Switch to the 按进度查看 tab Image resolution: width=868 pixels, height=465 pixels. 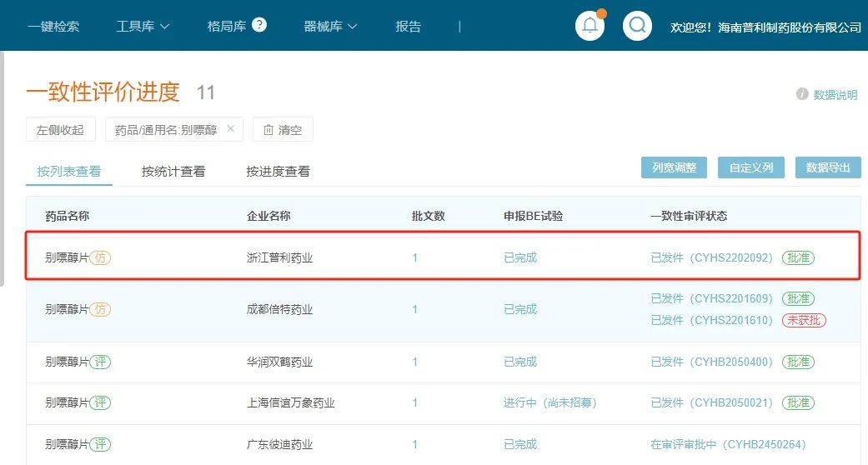(x=278, y=172)
